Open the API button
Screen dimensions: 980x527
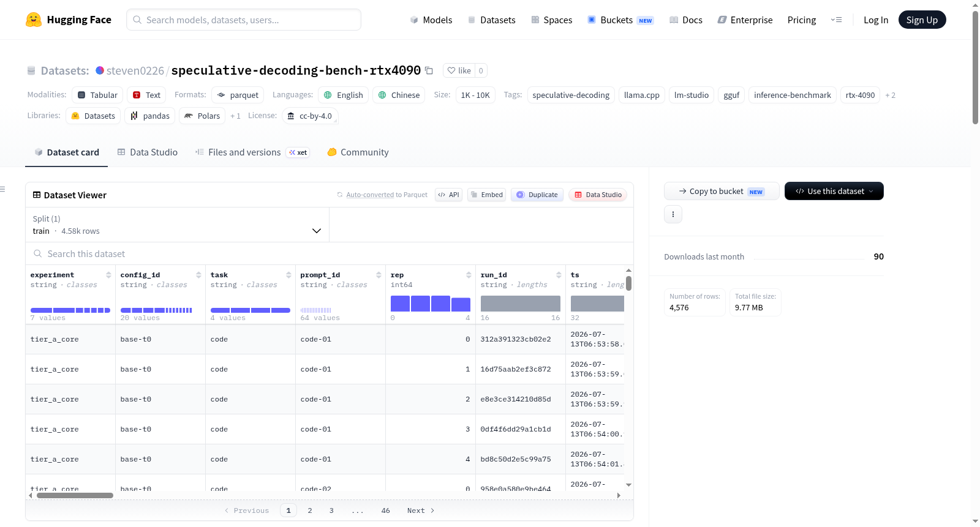(x=448, y=195)
